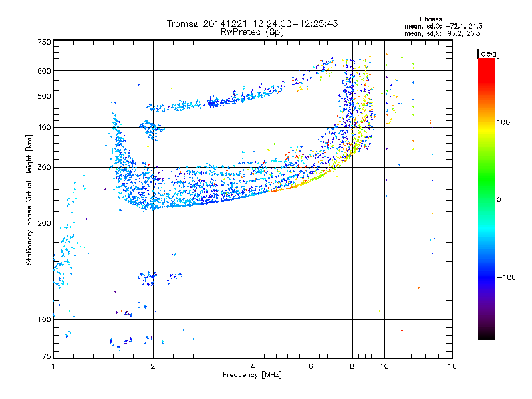Click the x-axis tick label '4'
Screen dimensions: 532x399
pos(253,366)
